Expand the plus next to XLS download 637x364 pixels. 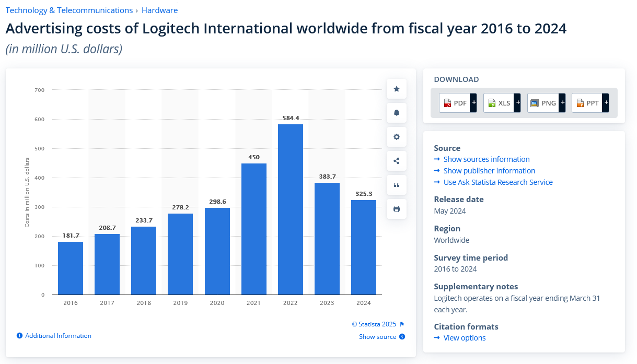coord(518,103)
